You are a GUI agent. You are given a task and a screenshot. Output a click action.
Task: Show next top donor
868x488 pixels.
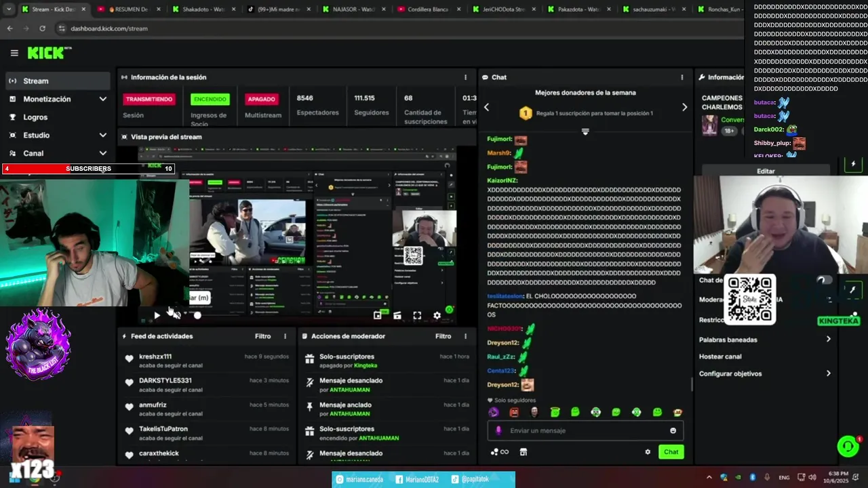coord(684,107)
